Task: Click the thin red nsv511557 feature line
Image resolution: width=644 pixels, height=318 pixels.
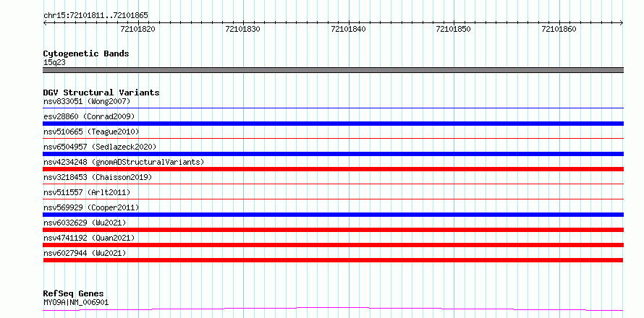Action: tap(333, 199)
